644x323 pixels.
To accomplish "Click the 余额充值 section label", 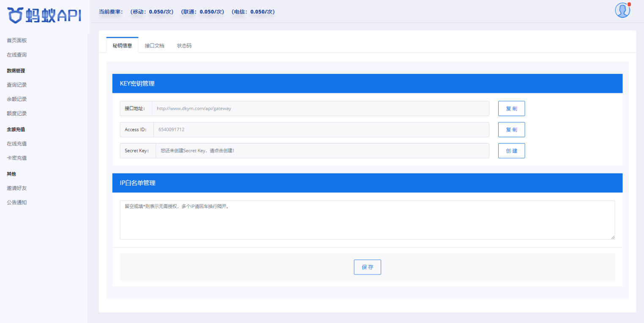I will coord(16,129).
